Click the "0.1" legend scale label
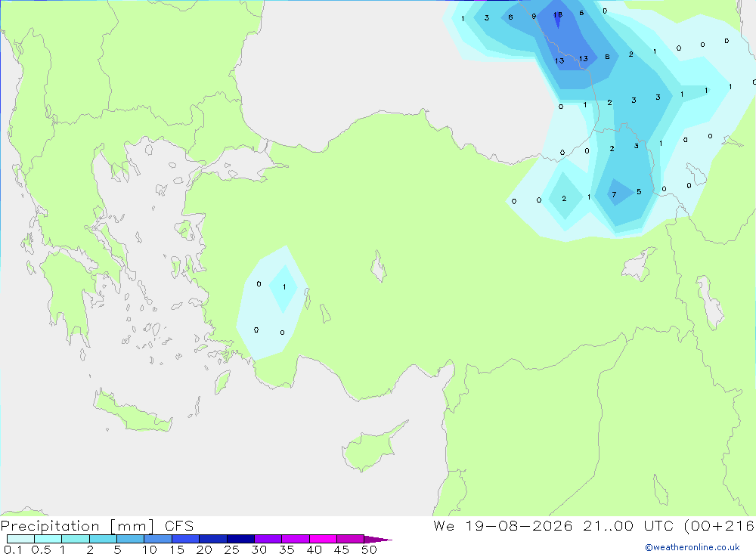This screenshot has height=554, width=756. click(x=13, y=549)
